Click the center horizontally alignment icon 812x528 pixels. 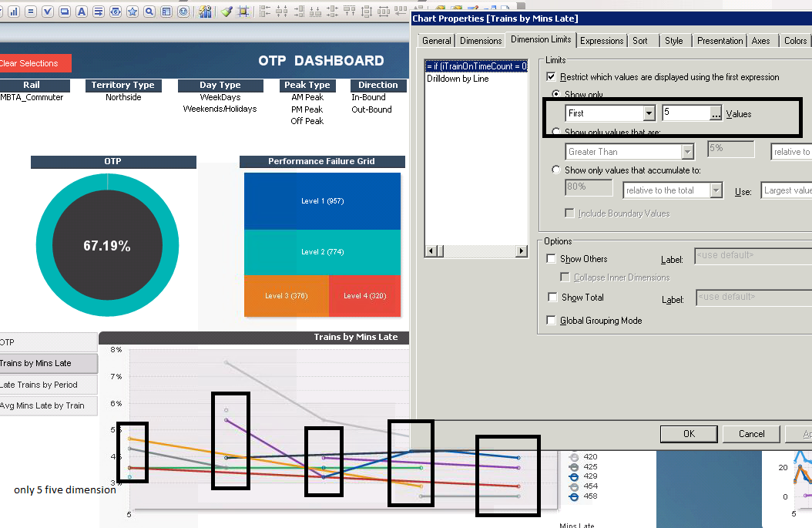282,12
